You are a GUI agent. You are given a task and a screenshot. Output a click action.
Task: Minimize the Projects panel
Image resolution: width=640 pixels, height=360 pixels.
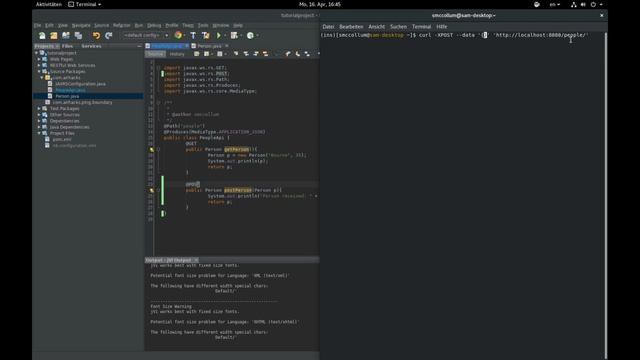(x=139, y=46)
